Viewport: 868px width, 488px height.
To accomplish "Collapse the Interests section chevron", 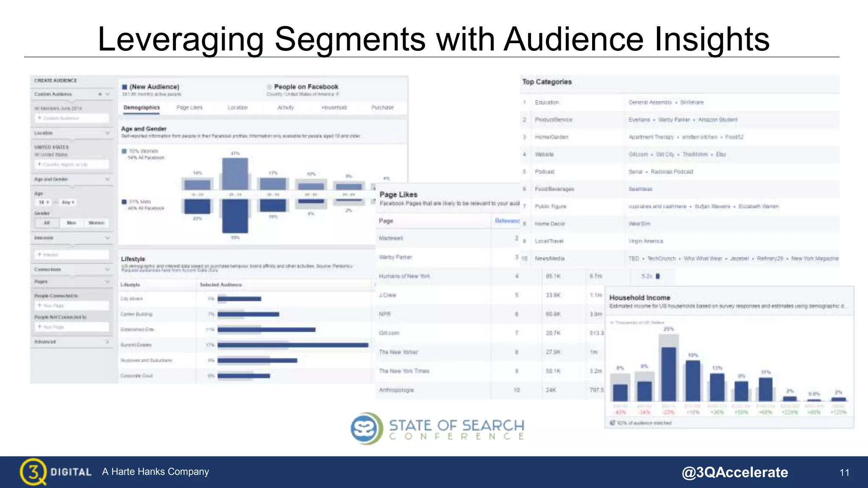I will (x=107, y=238).
